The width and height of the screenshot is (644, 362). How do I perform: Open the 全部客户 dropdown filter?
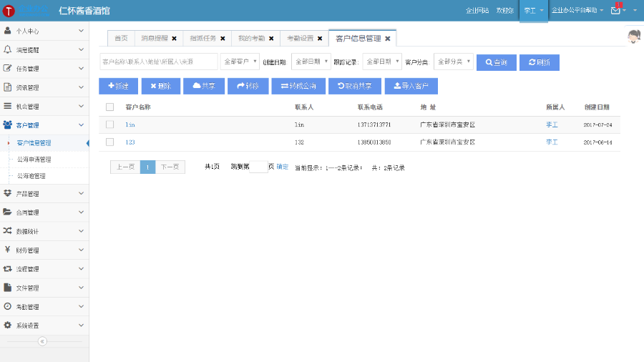click(240, 62)
